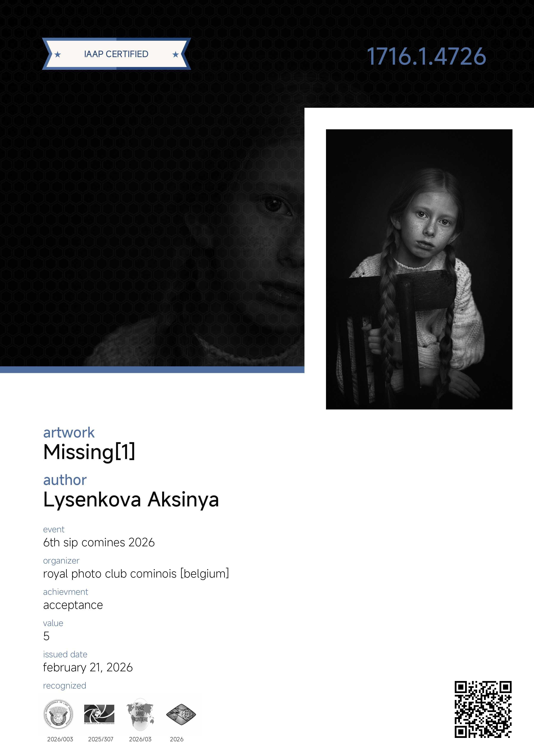The image size is (534, 756).
Task: Click the acceptance achievement text
Action: [x=73, y=605]
